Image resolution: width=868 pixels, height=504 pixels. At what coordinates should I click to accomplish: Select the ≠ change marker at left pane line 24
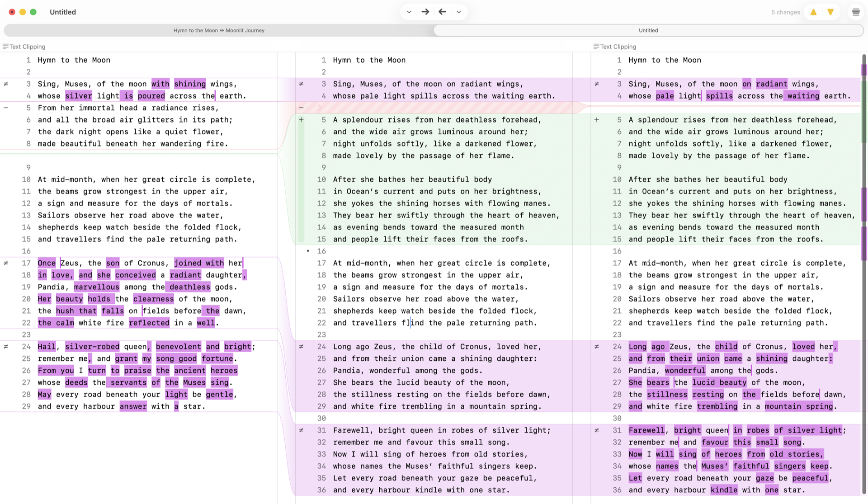[6, 346]
